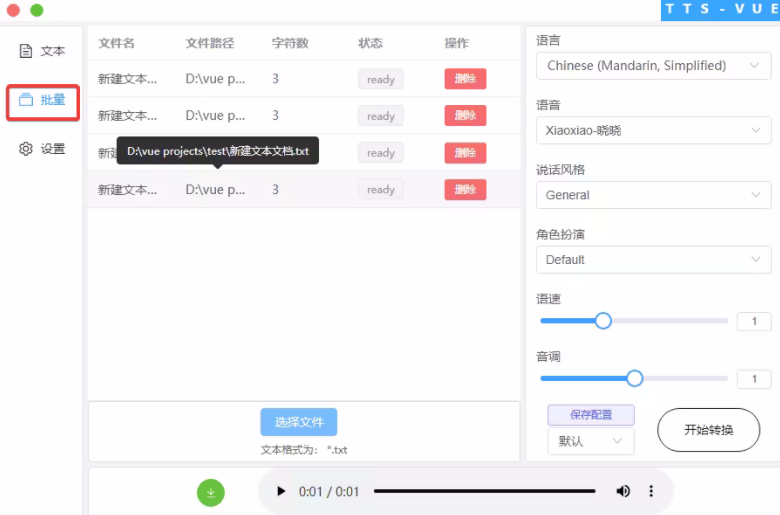Click the green download icon button

[211, 492]
